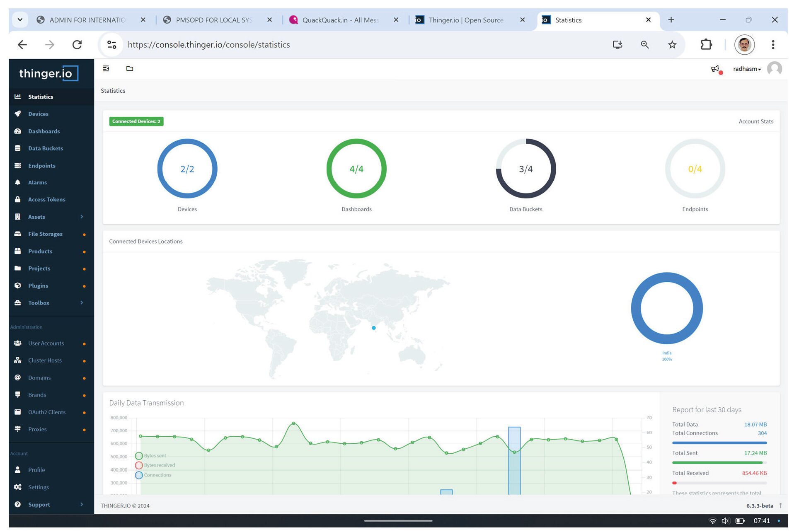799x532 pixels.
Task: Open the Cluster Hosts network icon
Action: (x=17, y=361)
